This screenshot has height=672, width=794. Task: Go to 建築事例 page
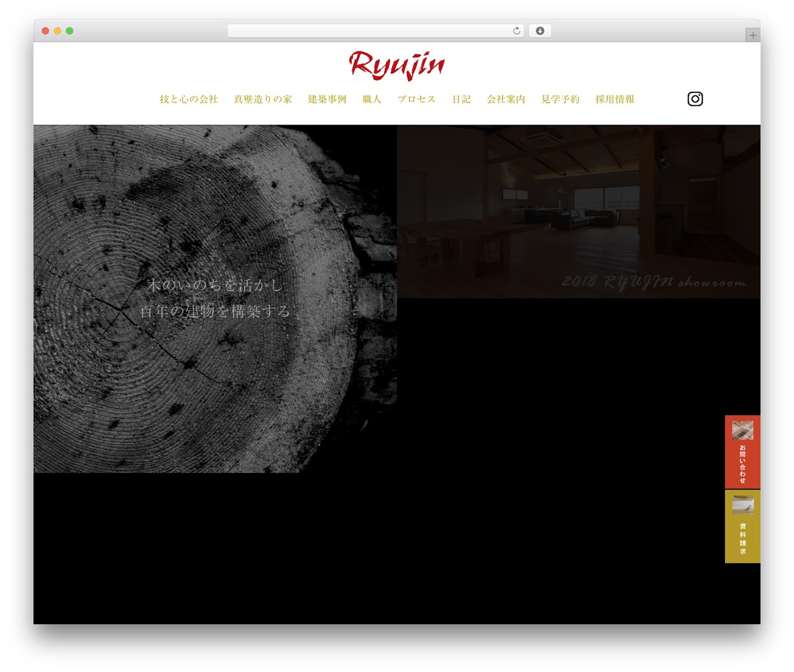tap(328, 99)
